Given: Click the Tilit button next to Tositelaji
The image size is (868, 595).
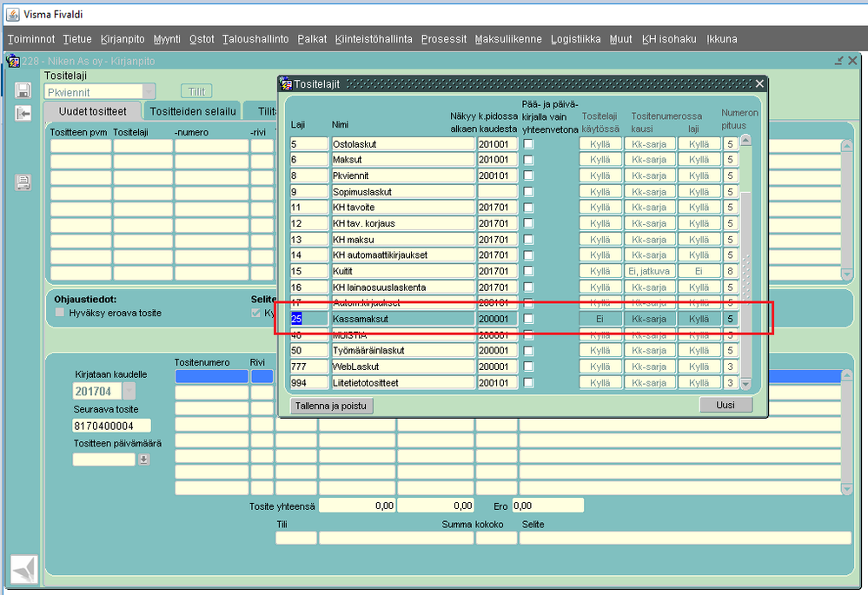Looking at the screenshot, I should pyautogui.click(x=196, y=91).
